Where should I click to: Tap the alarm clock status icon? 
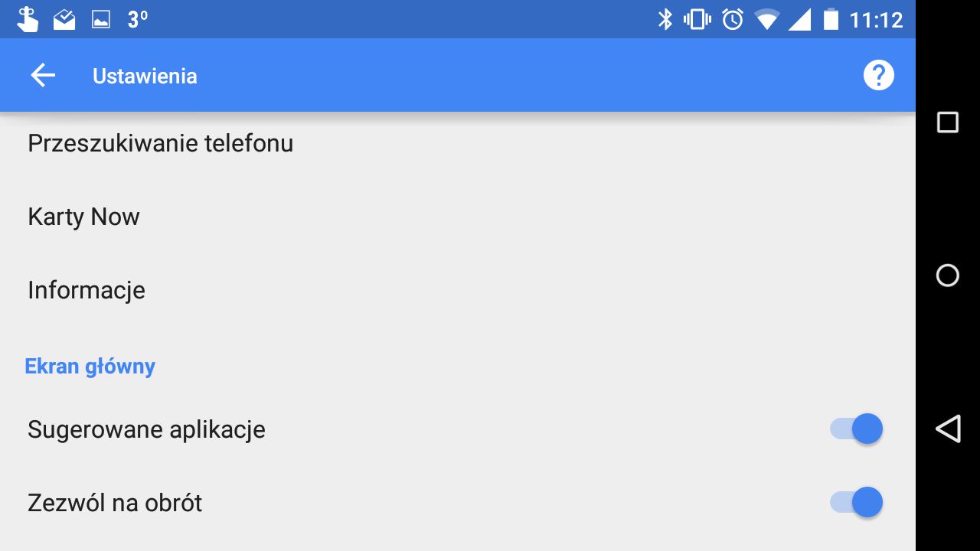point(733,19)
